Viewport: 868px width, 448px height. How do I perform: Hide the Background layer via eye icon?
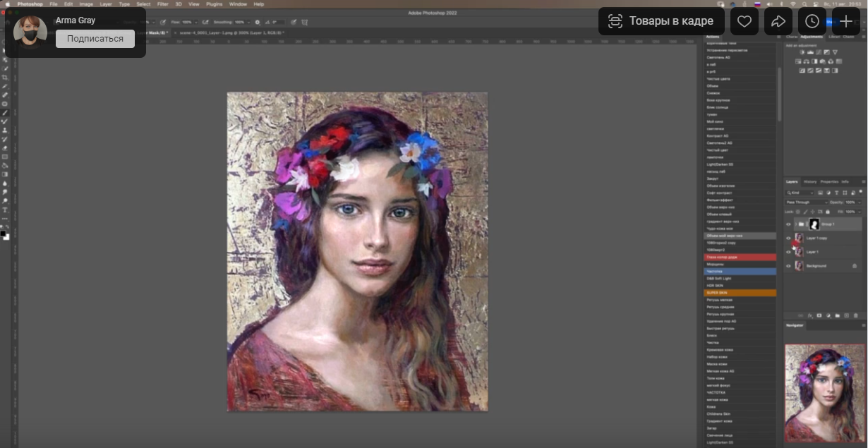788,266
